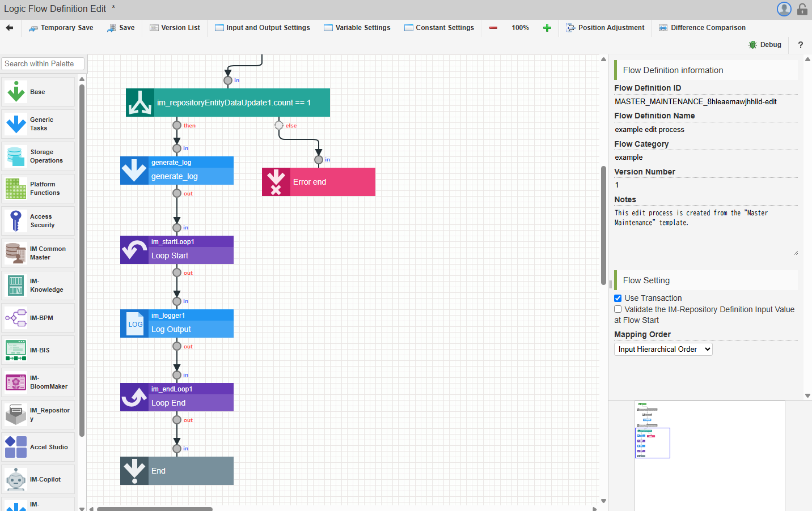Screen dimensions: 812x511
Task: Expand the IM-Copilot palette category
Action: click(x=38, y=479)
